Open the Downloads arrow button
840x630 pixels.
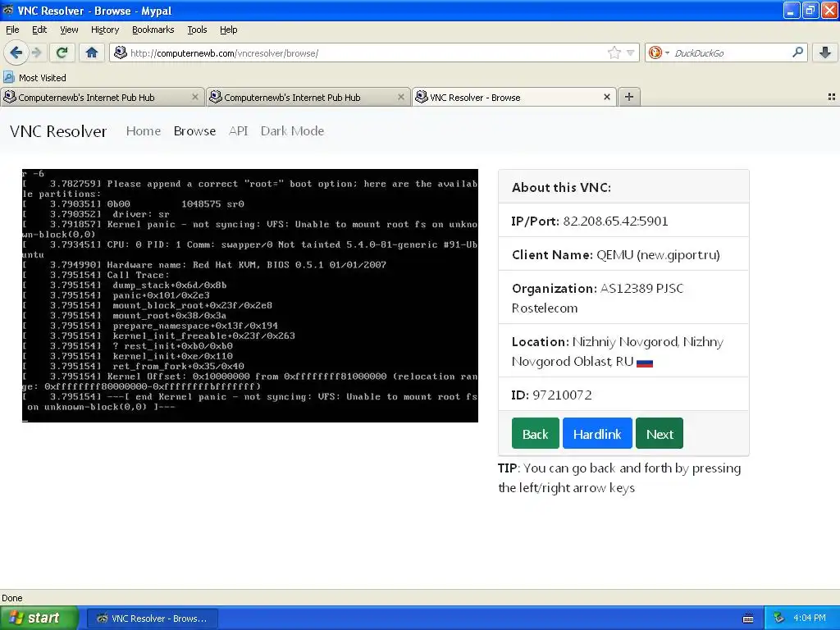coord(825,52)
